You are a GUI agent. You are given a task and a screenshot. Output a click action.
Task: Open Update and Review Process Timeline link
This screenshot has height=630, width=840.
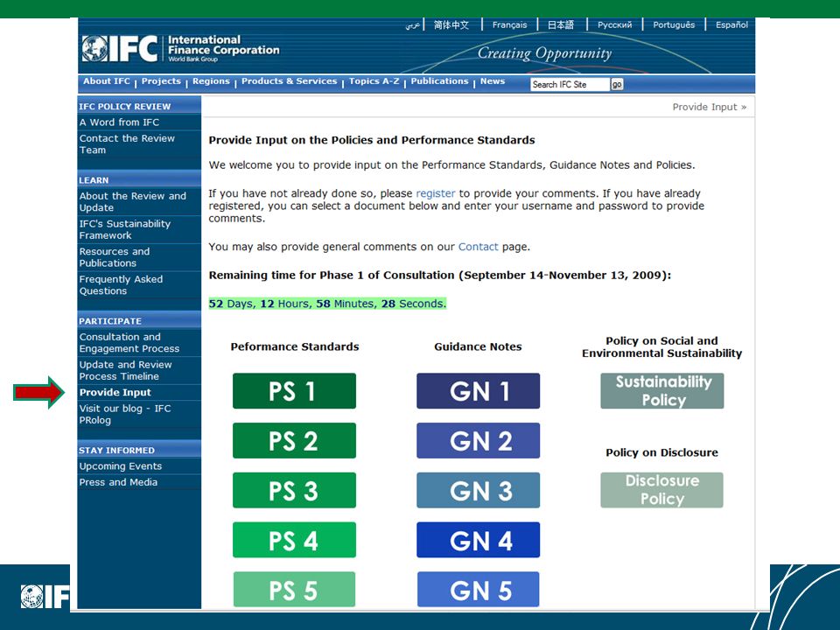tap(125, 370)
